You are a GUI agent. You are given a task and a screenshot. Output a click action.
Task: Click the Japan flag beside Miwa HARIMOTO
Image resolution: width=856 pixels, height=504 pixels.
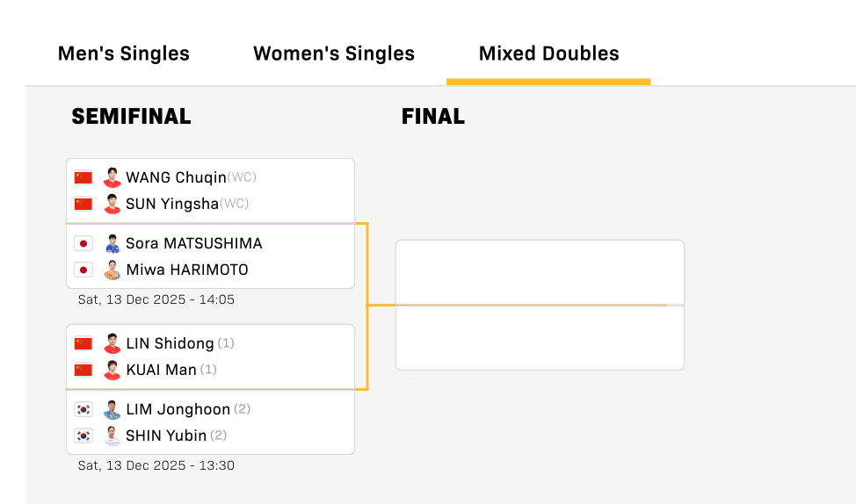coord(83,270)
